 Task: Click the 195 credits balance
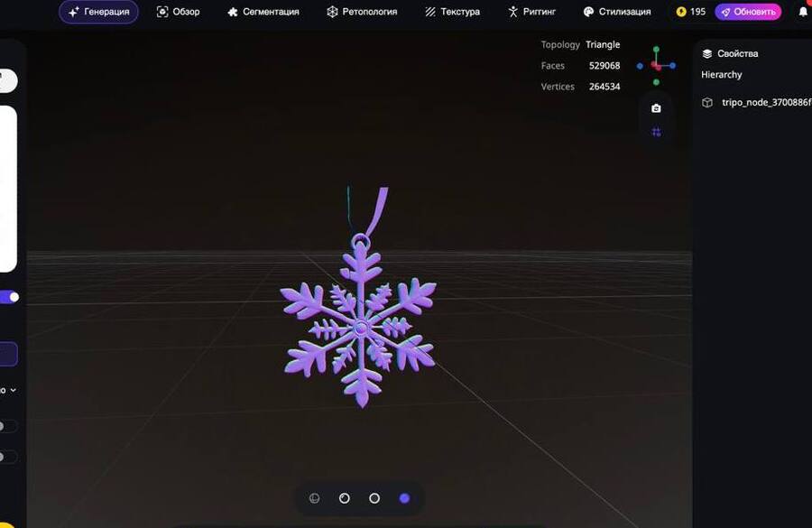point(697,12)
